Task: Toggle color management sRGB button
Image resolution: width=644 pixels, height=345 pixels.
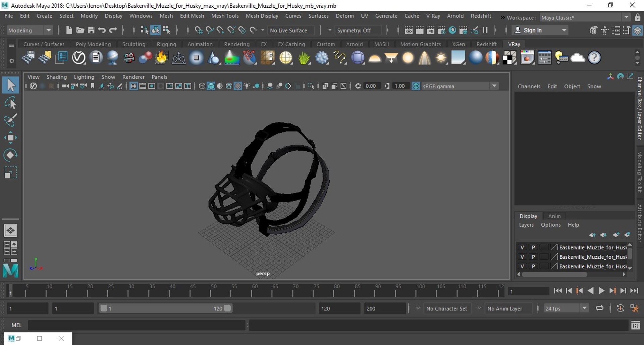Action: pyautogui.click(x=416, y=86)
